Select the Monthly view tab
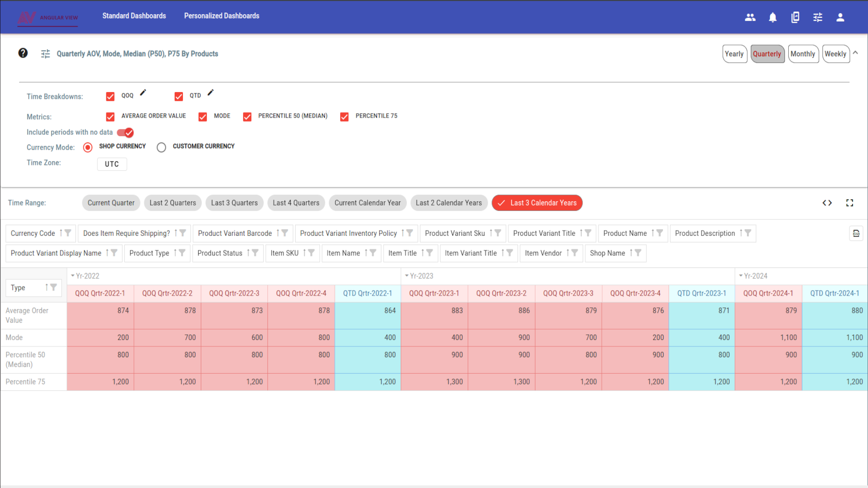The image size is (868, 488). pos(803,54)
